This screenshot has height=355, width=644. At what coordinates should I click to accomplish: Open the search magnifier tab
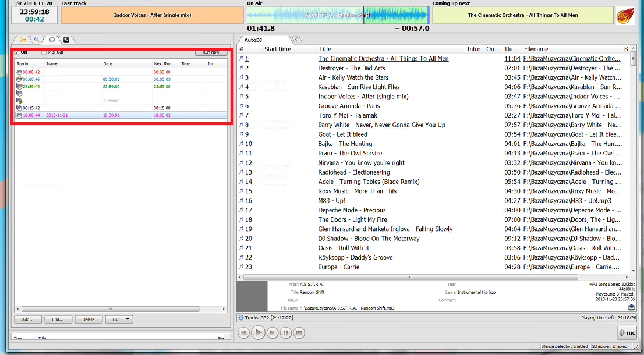37,40
